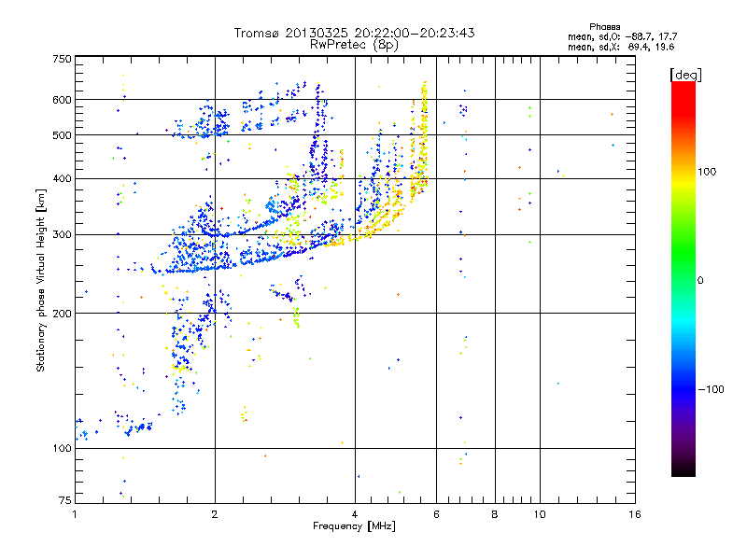
Task: Click the mean, sd,O phase statistics line
Action: pos(621,36)
